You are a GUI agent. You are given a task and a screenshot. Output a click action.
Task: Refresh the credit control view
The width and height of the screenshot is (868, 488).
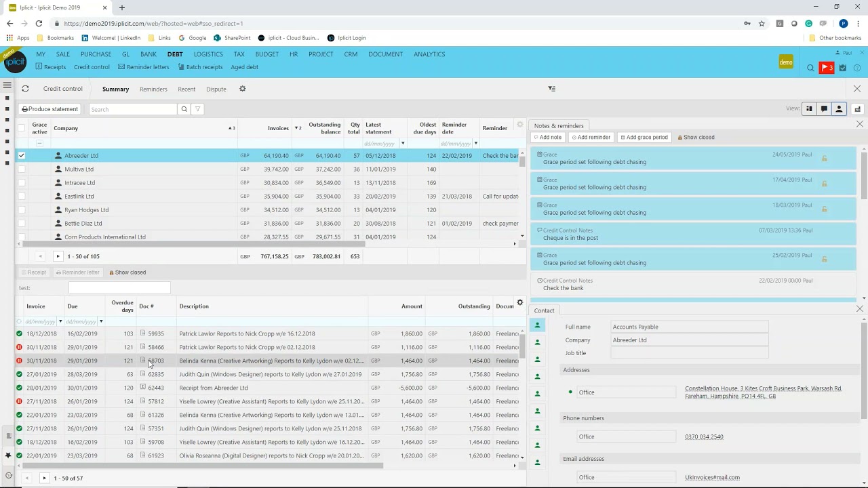[x=25, y=89]
